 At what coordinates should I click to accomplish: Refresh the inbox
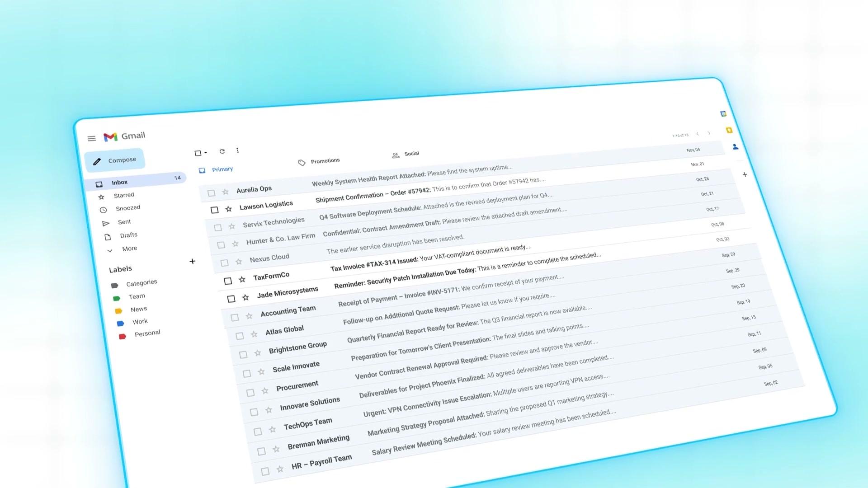click(222, 151)
